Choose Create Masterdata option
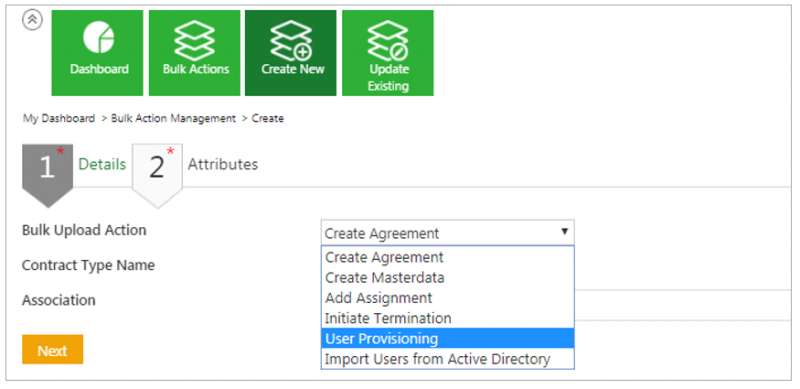800x389 pixels. click(447, 277)
